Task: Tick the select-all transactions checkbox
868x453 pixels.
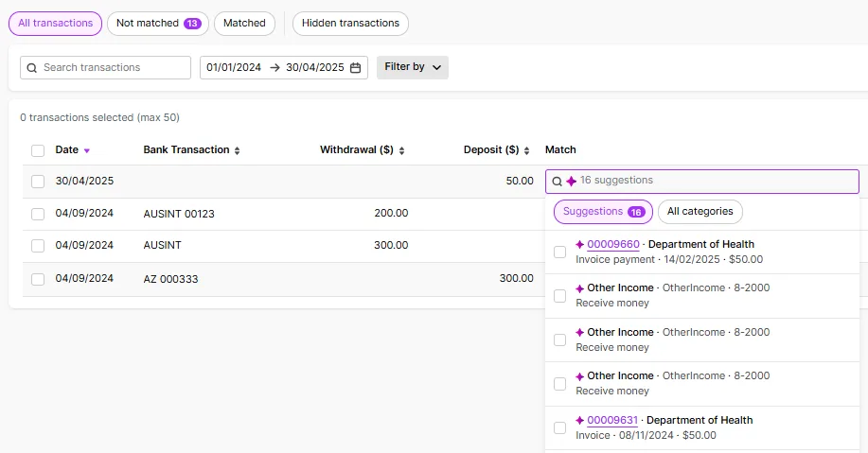Action: pyautogui.click(x=38, y=150)
